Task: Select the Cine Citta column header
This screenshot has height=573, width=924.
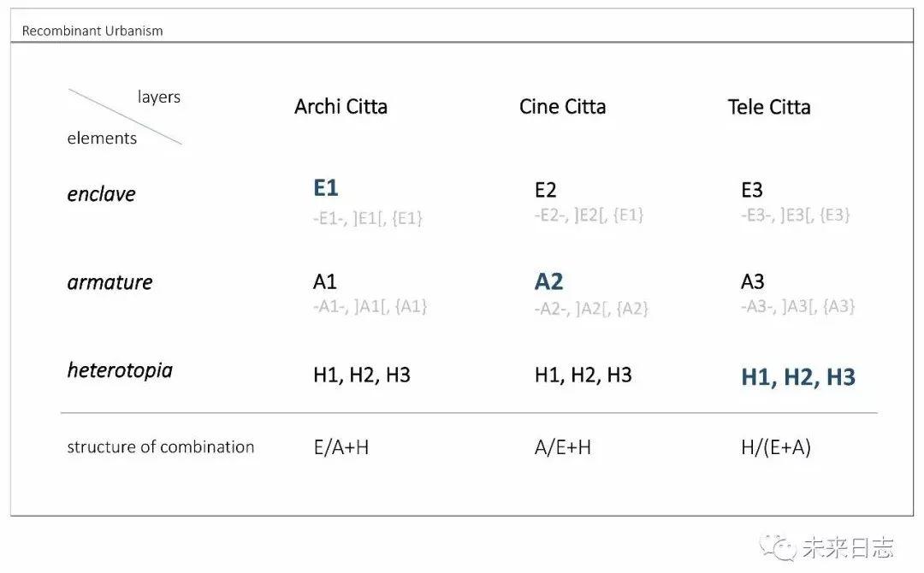Action: (562, 107)
